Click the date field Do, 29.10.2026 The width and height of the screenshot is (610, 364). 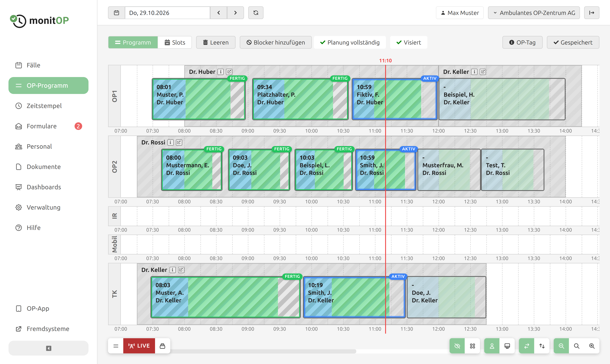(x=168, y=13)
